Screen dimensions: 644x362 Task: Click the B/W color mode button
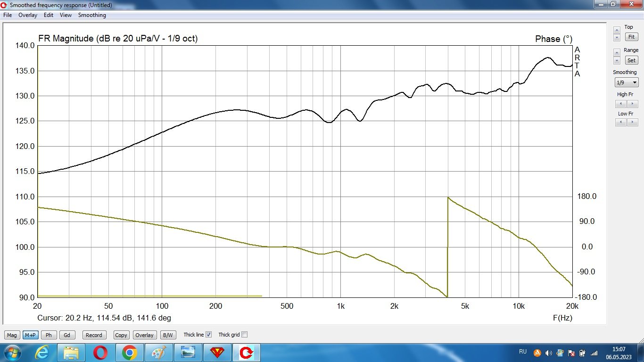167,335
